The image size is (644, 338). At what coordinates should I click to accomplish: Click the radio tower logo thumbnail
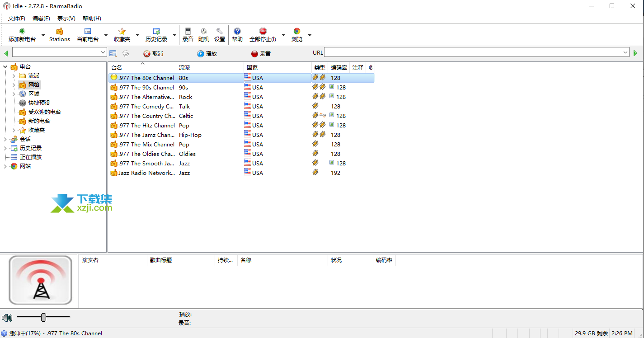point(41,280)
